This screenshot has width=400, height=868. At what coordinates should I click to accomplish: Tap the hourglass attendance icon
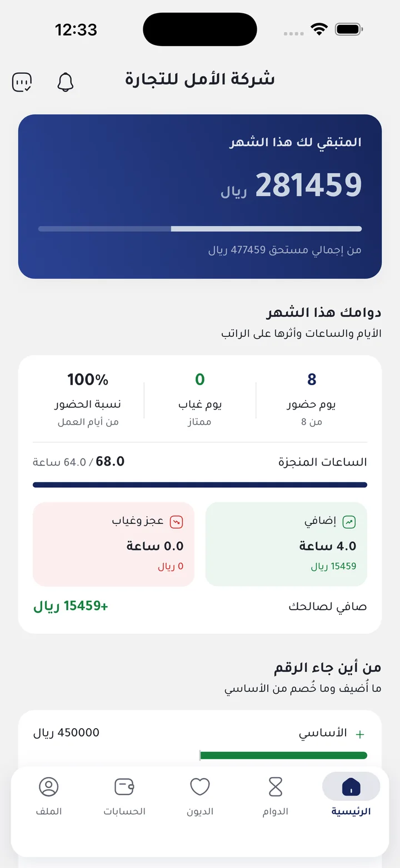[276, 786]
